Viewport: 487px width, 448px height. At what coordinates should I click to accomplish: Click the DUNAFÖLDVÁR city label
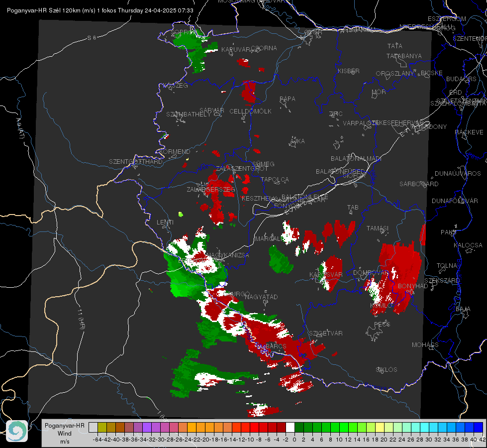pyautogui.click(x=455, y=201)
